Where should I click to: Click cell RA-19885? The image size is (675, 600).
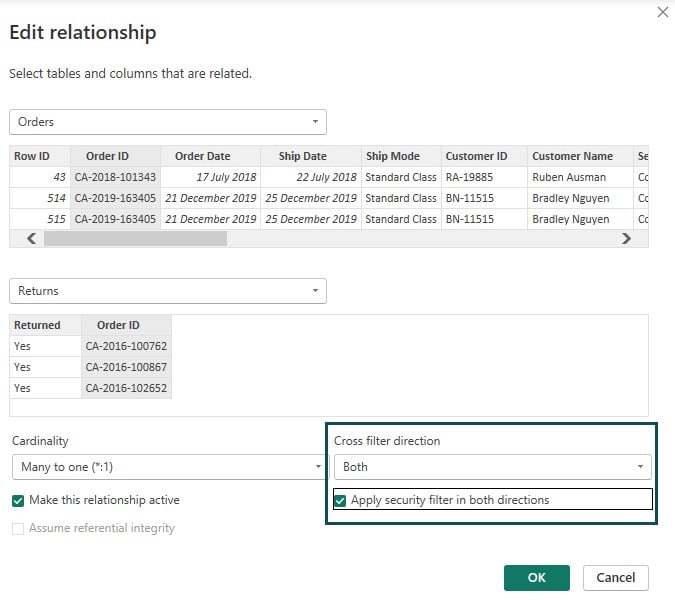[484, 177]
